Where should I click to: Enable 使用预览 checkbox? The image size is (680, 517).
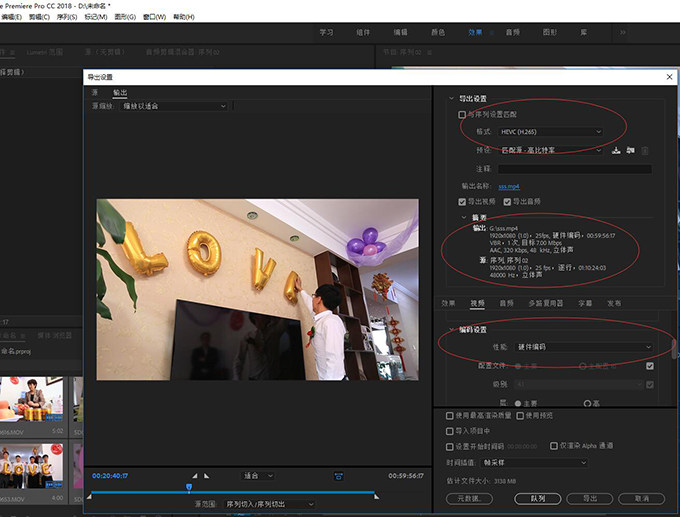520,416
